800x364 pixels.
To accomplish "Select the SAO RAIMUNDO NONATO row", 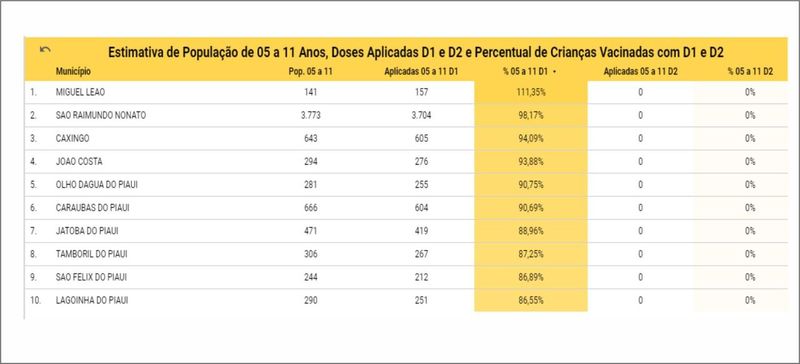I will [406, 115].
